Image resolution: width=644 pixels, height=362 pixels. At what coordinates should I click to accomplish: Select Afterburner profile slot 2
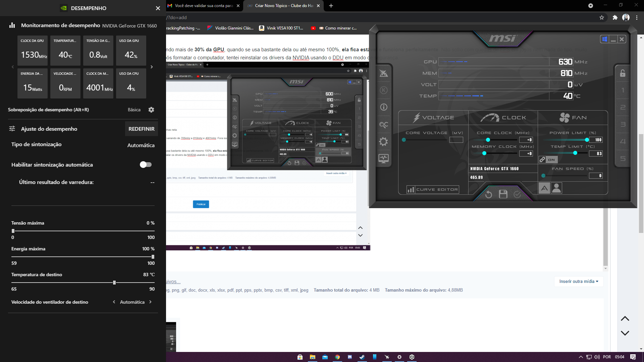pos(623,107)
